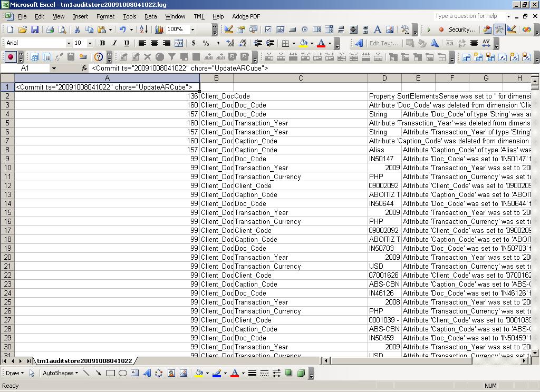The height and width of the screenshot is (392, 540).
Task: Select column C header
Action: tap(300, 78)
